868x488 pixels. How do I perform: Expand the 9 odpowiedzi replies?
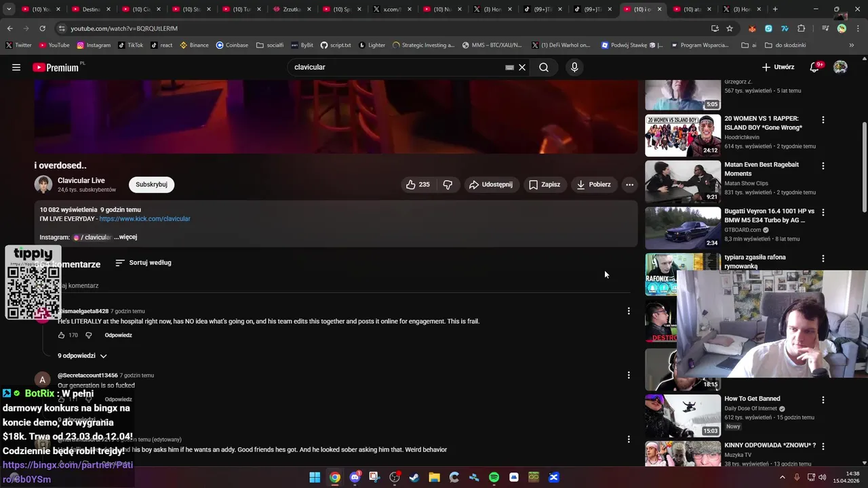pos(82,356)
